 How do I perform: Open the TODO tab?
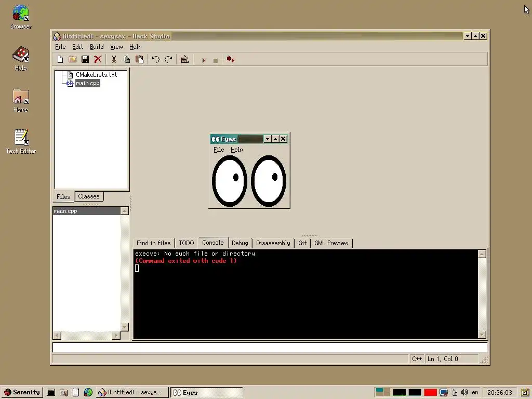(x=187, y=243)
